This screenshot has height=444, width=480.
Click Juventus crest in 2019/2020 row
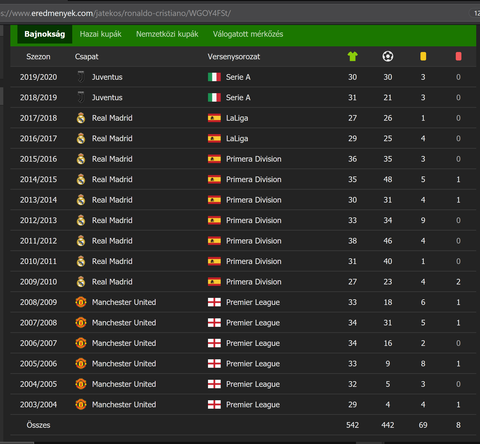click(x=81, y=77)
